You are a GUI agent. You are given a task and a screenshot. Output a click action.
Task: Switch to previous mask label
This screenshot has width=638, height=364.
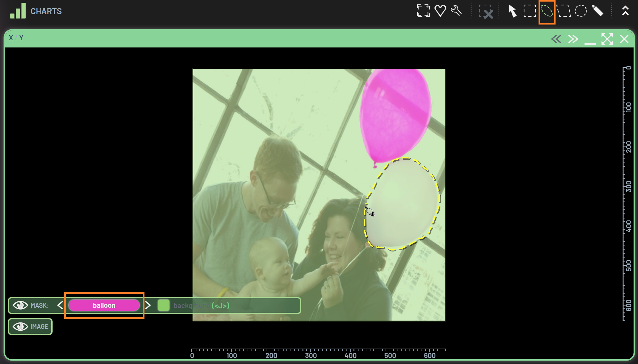coord(60,305)
